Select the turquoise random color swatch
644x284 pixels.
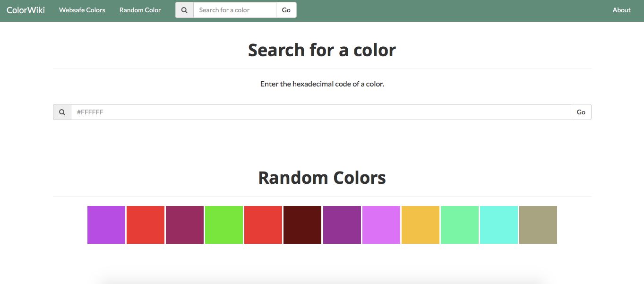(499, 225)
